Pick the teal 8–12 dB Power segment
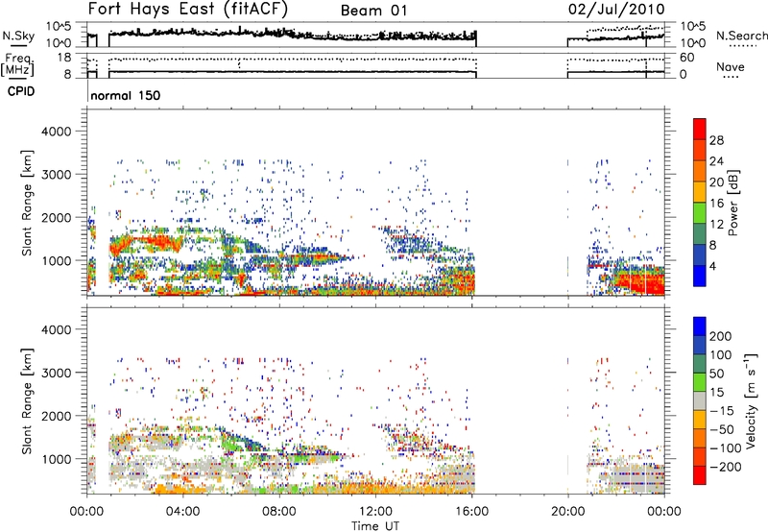Screen dimensions: 768x532 (x=700, y=233)
